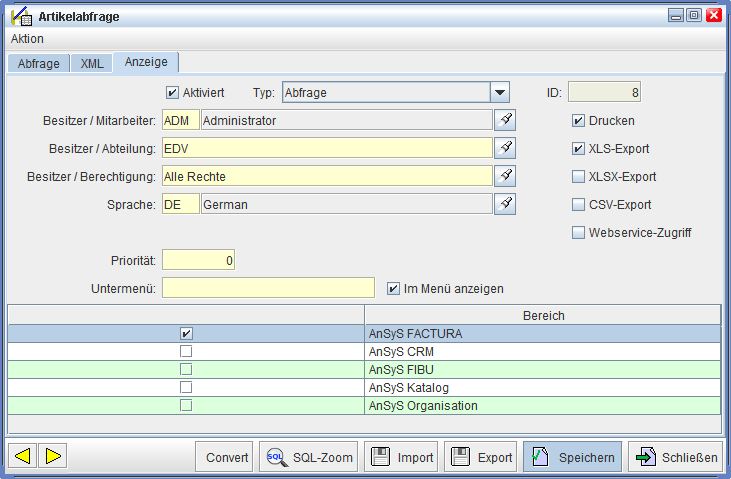731x479 pixels.
Task: Click lookup icon beside Besitzer / Mitarbeiter field
Action: pyautogui.click(x=506, y=120)
